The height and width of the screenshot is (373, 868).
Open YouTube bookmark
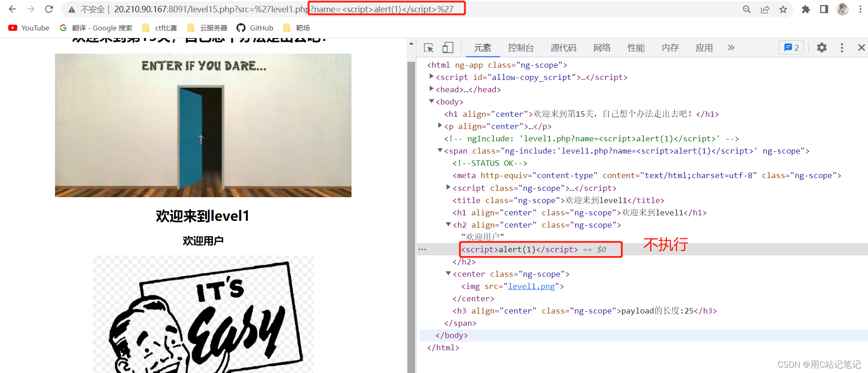point(29,28)
